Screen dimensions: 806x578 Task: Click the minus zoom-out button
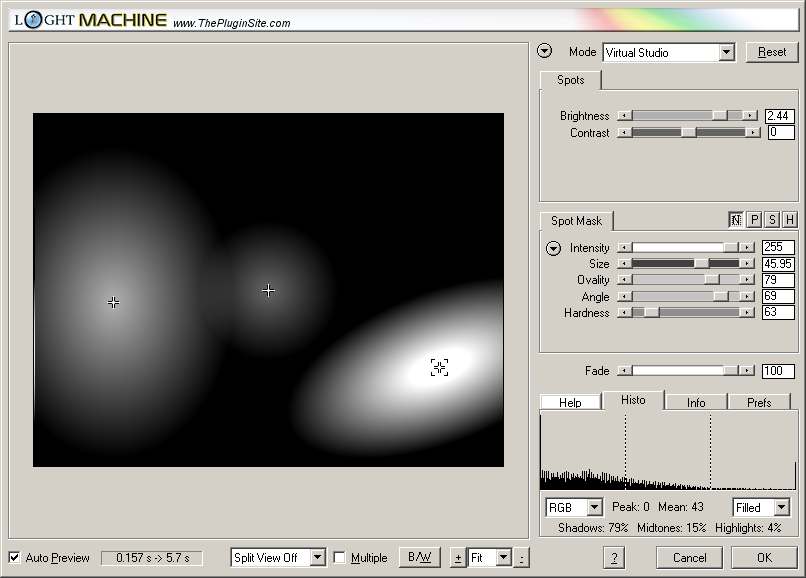522,558
